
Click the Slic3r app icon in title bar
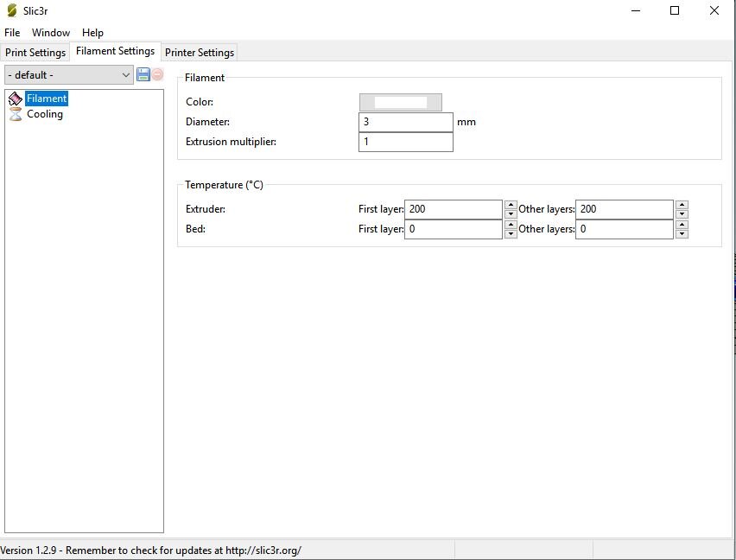(12, 10)
